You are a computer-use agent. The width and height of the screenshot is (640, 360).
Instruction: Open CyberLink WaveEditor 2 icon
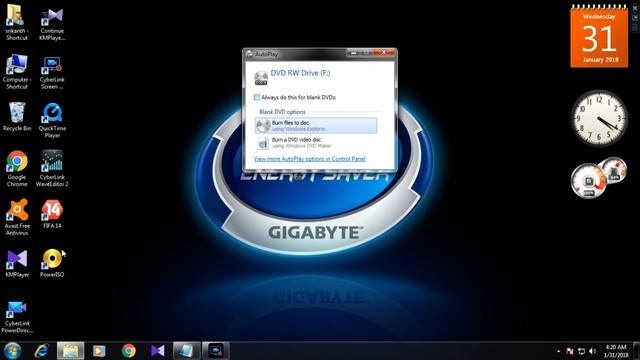click(52, 169)
